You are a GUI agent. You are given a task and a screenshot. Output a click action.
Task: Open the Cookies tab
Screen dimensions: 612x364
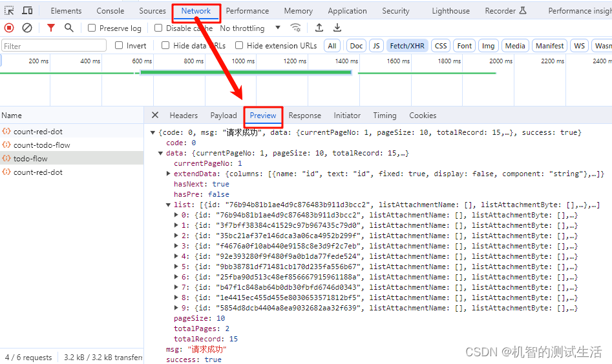[x=423, y=116]
